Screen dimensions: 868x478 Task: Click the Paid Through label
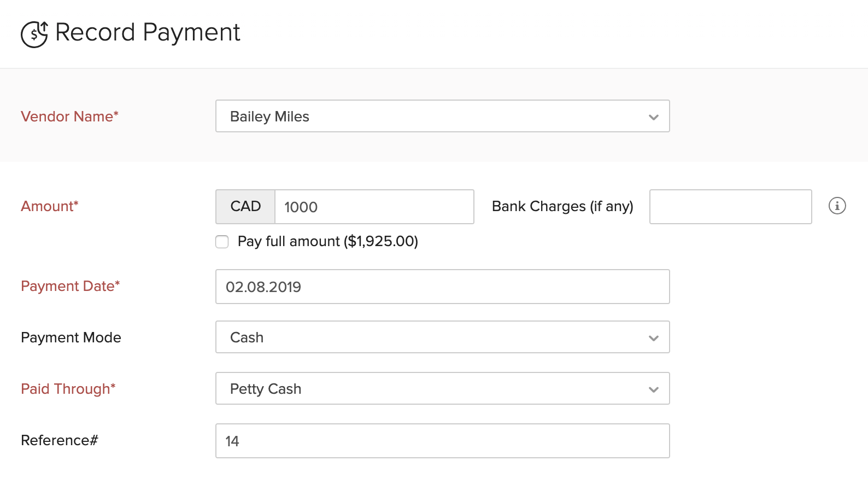68,389
